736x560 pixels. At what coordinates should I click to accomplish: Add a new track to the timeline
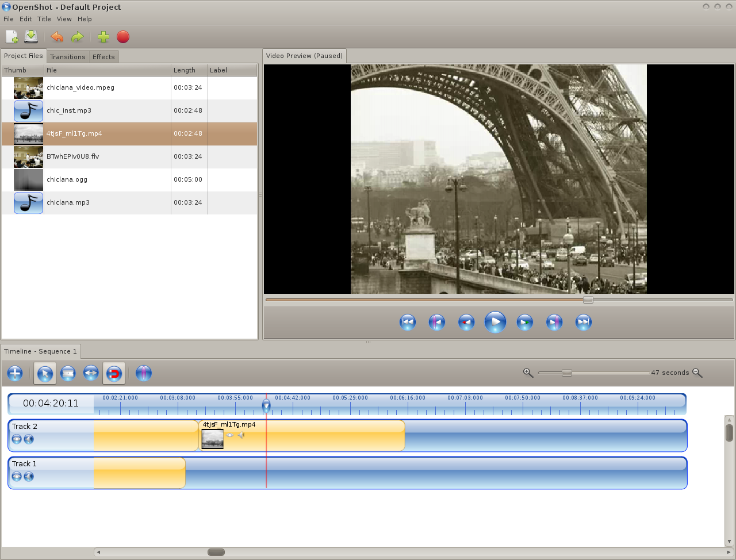(x=15, y=373)
